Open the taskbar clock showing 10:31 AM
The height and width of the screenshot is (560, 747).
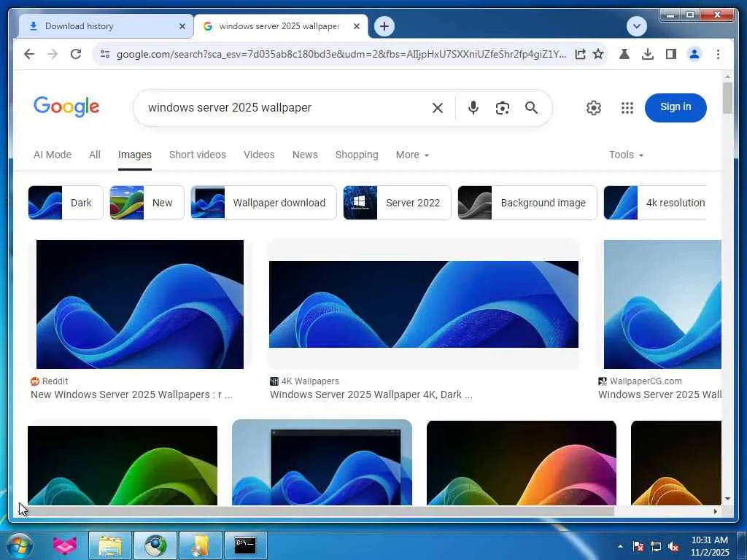(x=710, y=546)
